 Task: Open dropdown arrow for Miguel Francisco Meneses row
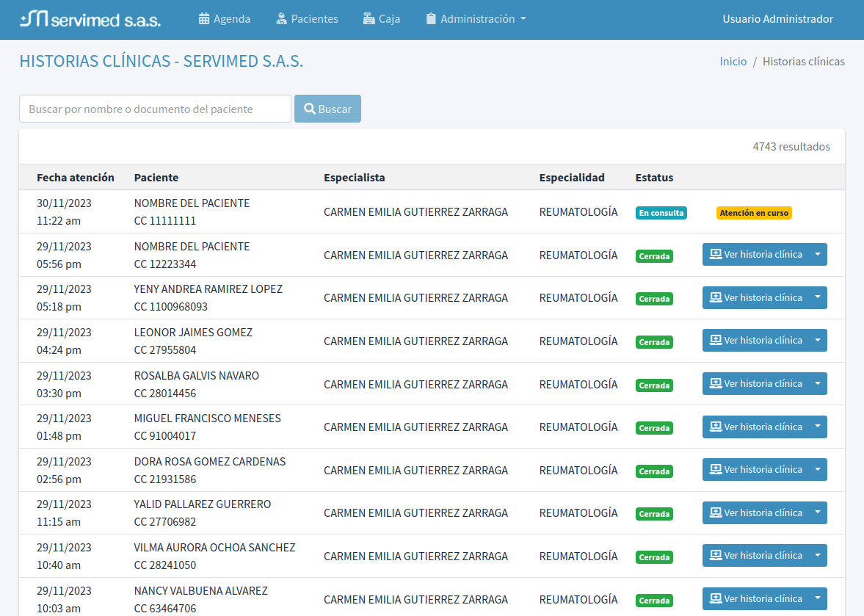[x=817, y=427]
